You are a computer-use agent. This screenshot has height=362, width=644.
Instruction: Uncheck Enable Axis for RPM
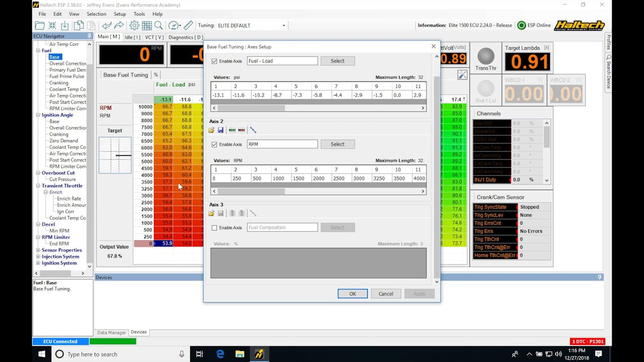[x=214, y=144]
